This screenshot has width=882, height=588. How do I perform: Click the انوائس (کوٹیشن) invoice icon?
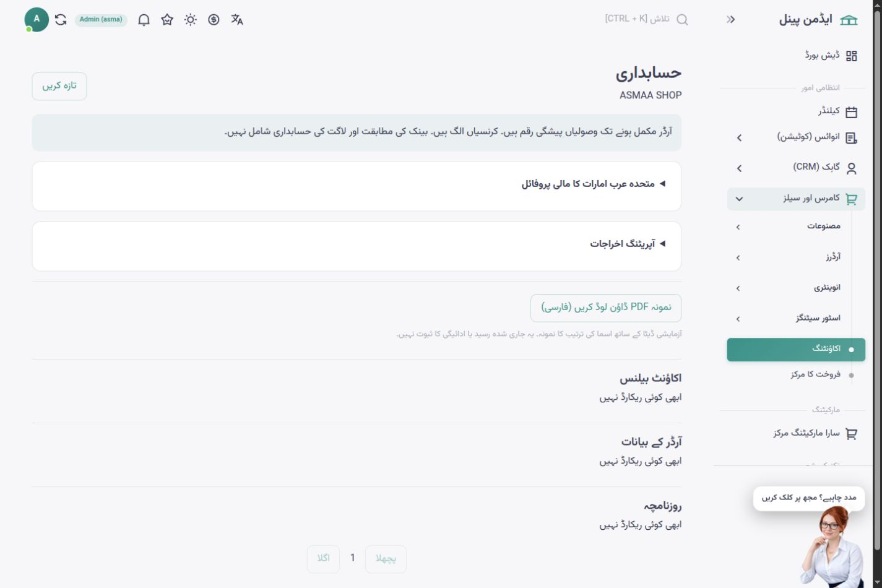pos(852,137)
